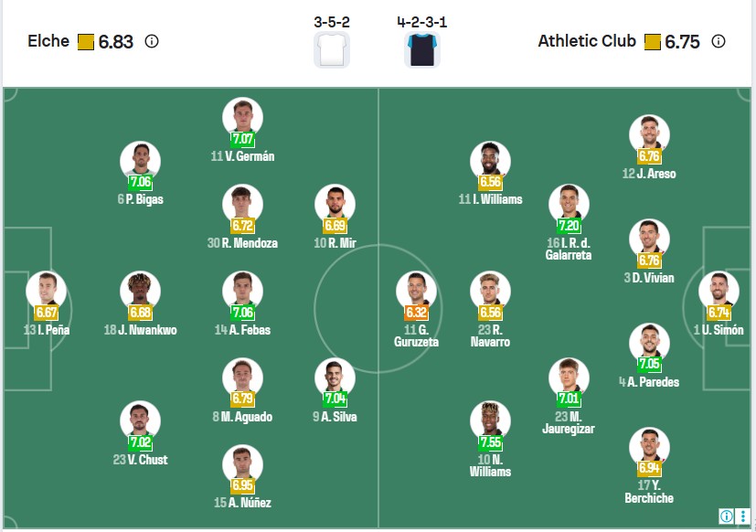Viewport: 756px width, 532px height.
Task: Open the three-dots menu at the pitch's bottom-right corner
Action: tap(743, 516)
